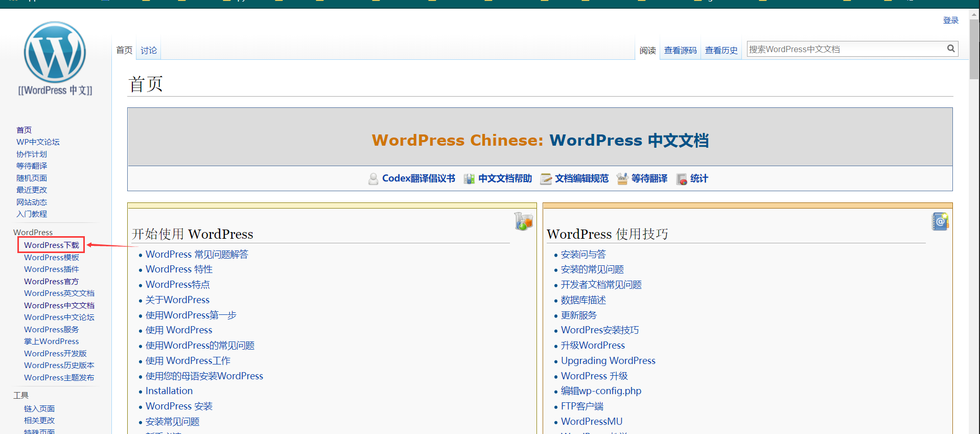Open the 数据库描述 link
The height and width of the screenshot is (434, 980).
tap(583, 300)
